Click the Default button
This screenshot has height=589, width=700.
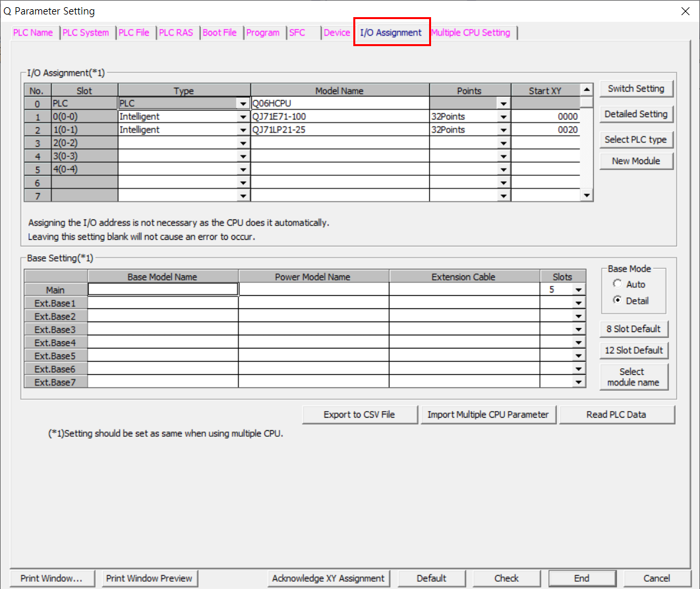pos(432,578)
